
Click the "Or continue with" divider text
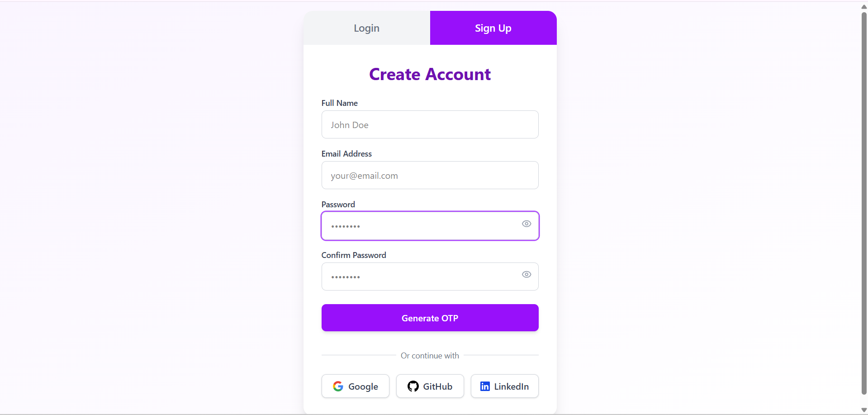click(x=430, y=356)
